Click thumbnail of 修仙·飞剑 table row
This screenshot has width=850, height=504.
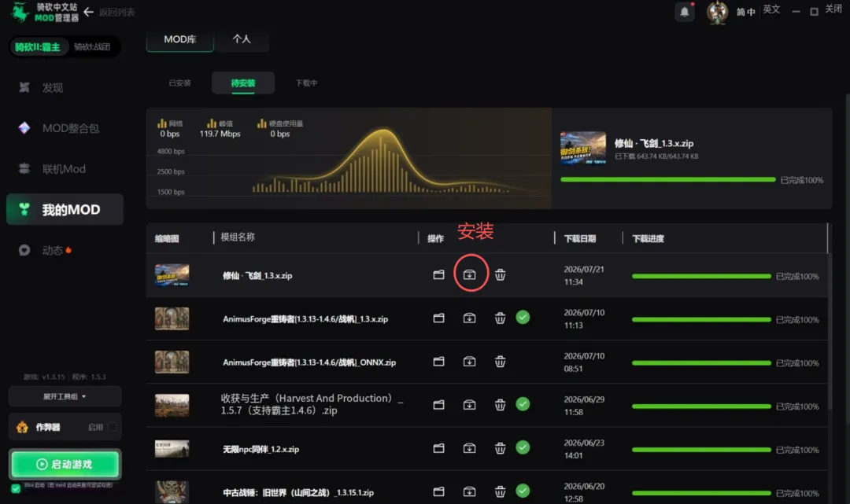point(172,275)
